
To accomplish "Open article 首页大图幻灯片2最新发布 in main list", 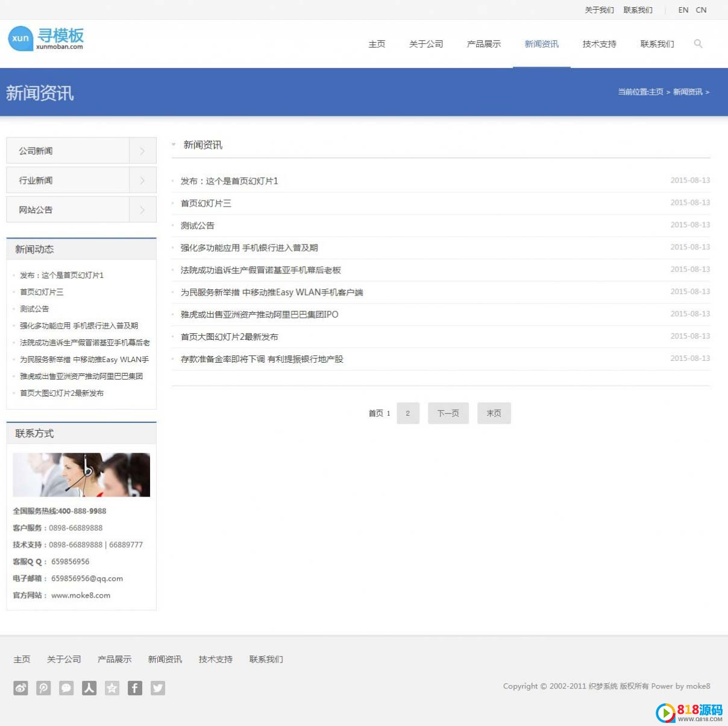I will [230, 337].
